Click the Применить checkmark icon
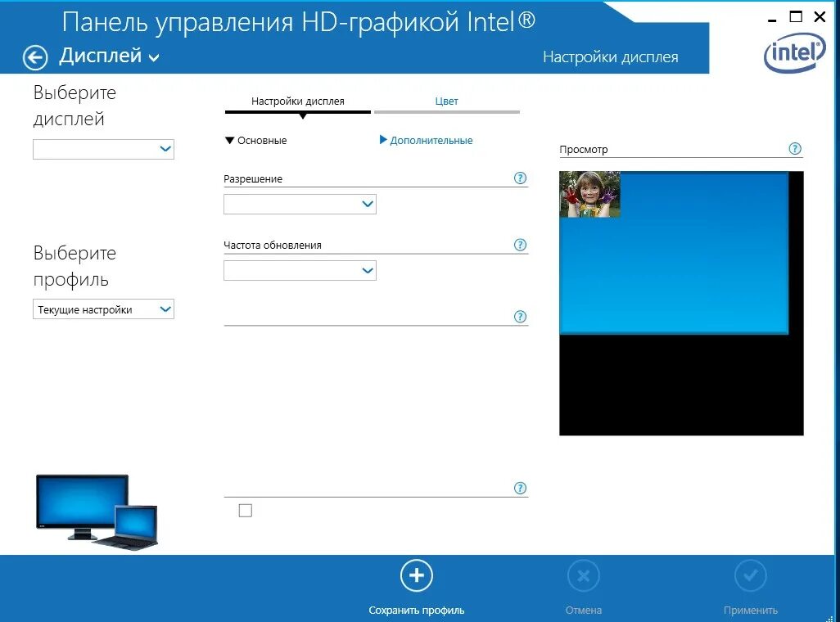Viewport: 840px width, 622px height. tap(751, 575)
